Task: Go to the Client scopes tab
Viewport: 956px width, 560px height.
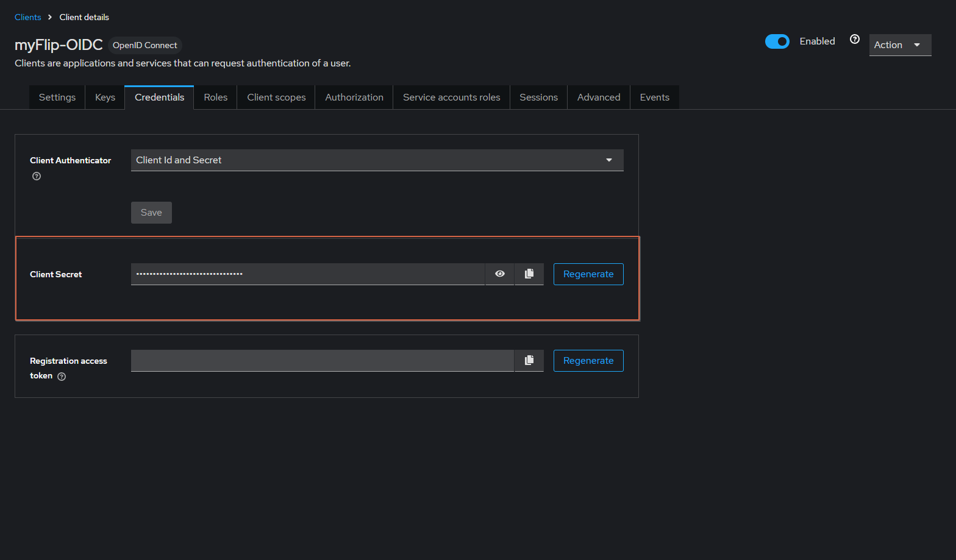Action: coord(276,97)
